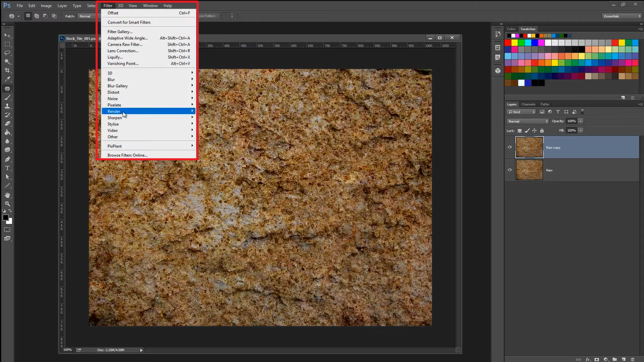Viewport: 644px width, 362px height.
Task: Open the Opacity slider dropdown arrow
Action: click(x=581, y=122)
